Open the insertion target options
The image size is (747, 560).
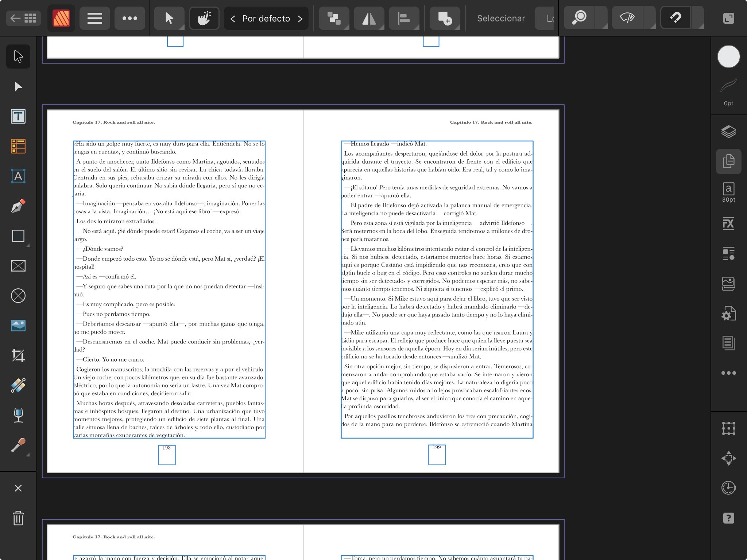click(x=445, y=18)
